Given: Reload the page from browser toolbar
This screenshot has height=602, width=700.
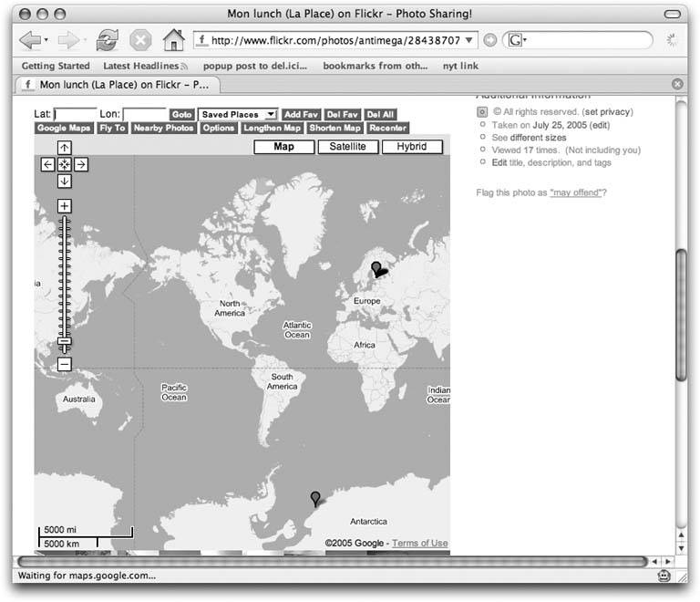Looking at the screenshot, I should tap(107, 40).
